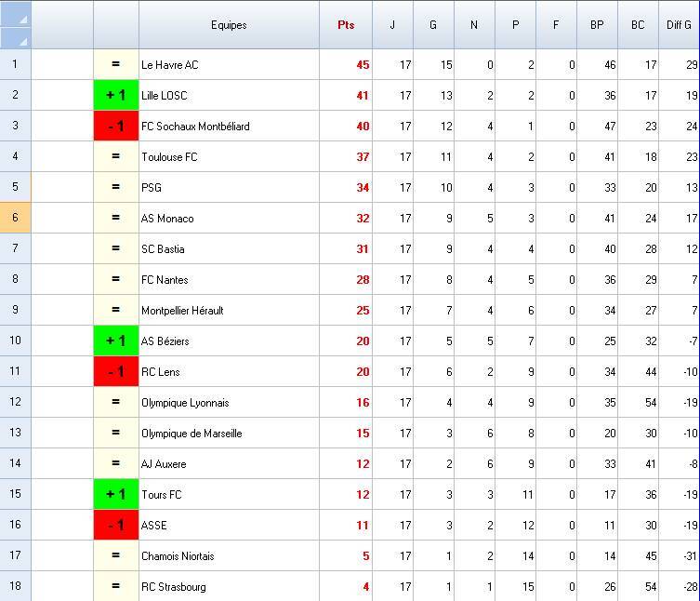Screen dimensions: 700x601
Task: Select the AS Monaco team cell
Action: [229, 218]
